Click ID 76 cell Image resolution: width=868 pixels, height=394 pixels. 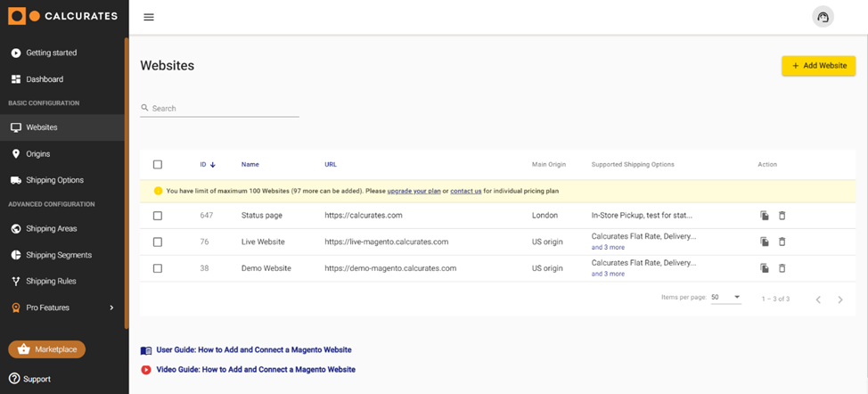click(x=204, y=242)
